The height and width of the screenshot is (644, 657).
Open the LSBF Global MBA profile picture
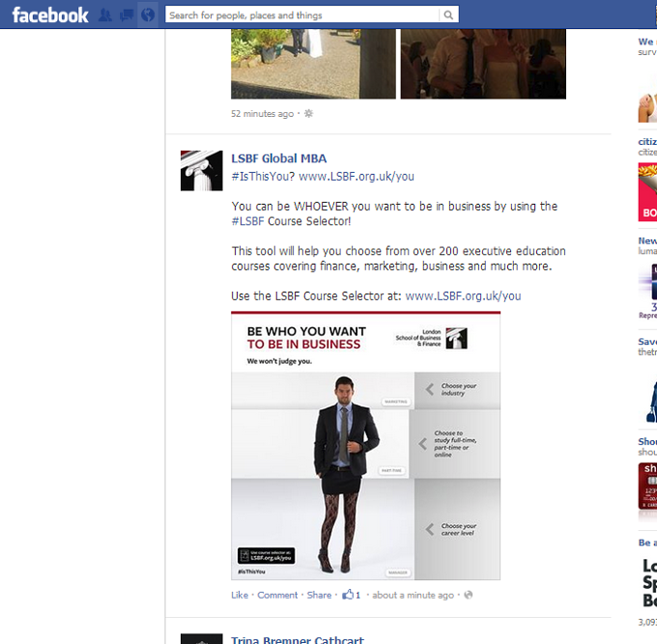coord(202,171)
